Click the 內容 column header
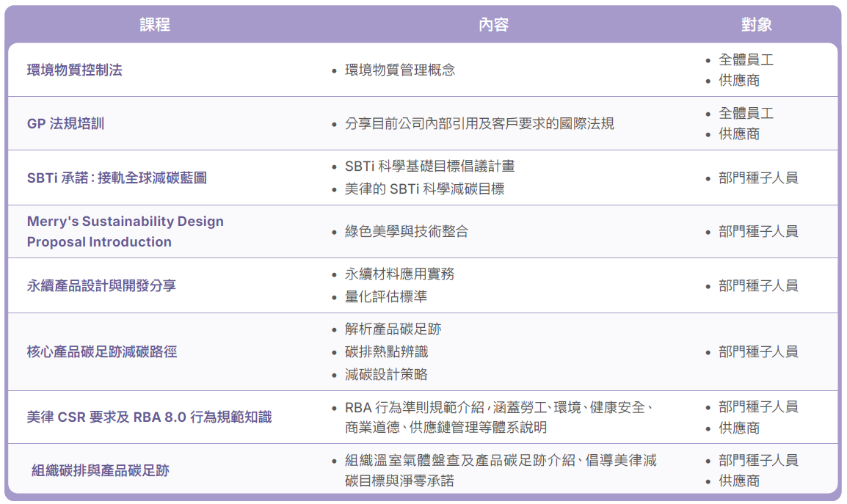Image resolution: width=847 pixels, height=504 pixels. point(493,24)
